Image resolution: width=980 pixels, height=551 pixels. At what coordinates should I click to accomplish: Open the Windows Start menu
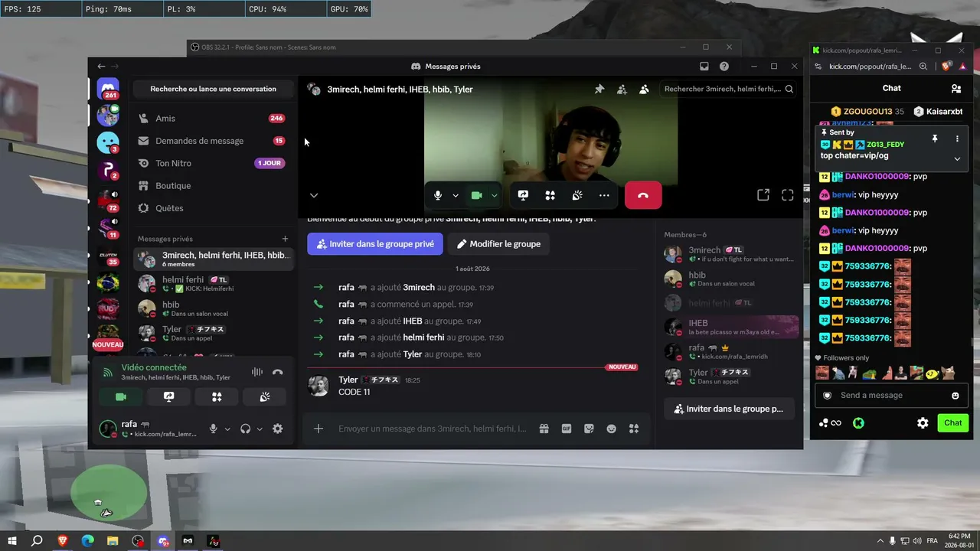click(12, 541)
